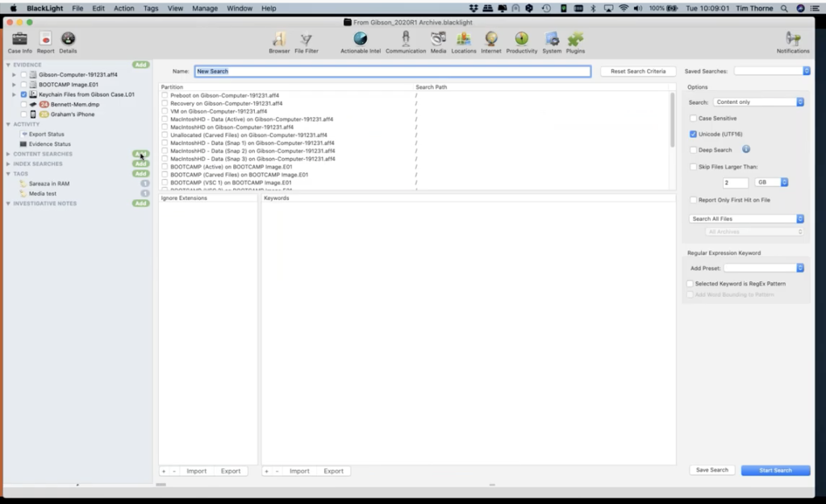Open the Productivity view

click(x=522, y=42)
